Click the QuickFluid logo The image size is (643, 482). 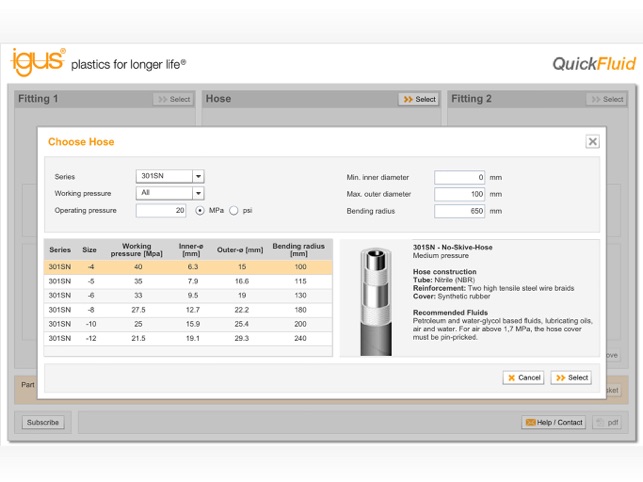[x=593, y=64]
